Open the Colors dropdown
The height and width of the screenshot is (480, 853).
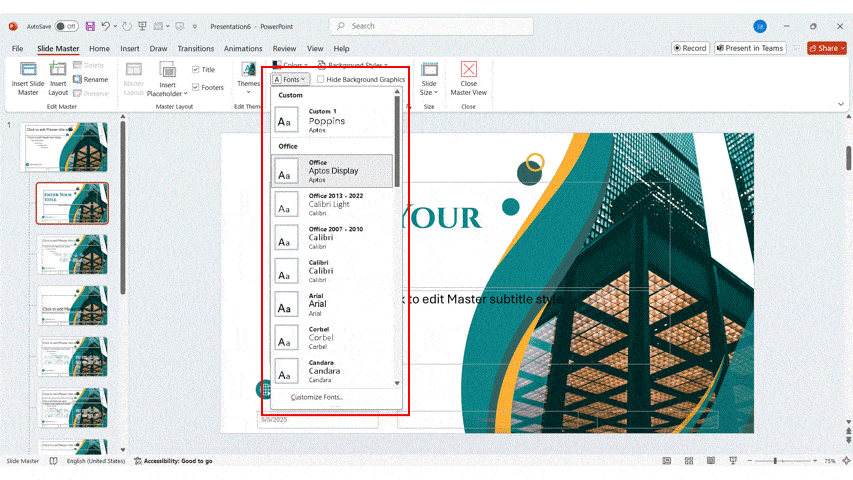click(x=290, y=65)
